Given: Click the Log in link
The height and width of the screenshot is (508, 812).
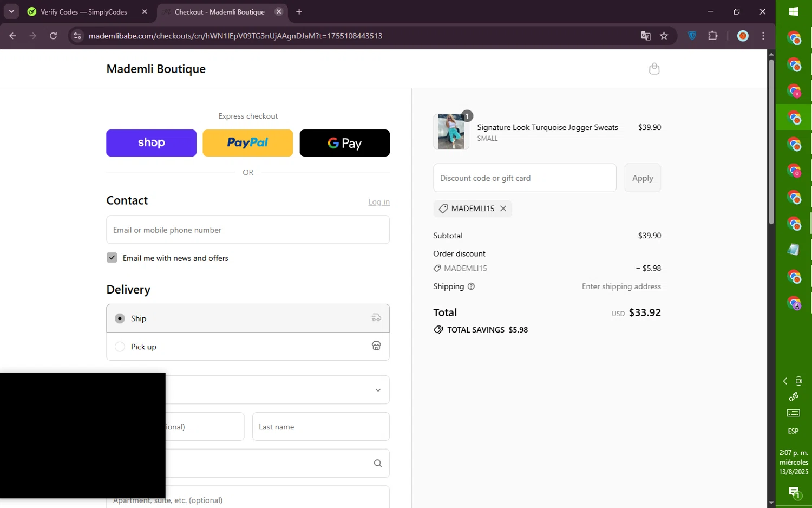Looking at the screenshot, I should point(379,202).
